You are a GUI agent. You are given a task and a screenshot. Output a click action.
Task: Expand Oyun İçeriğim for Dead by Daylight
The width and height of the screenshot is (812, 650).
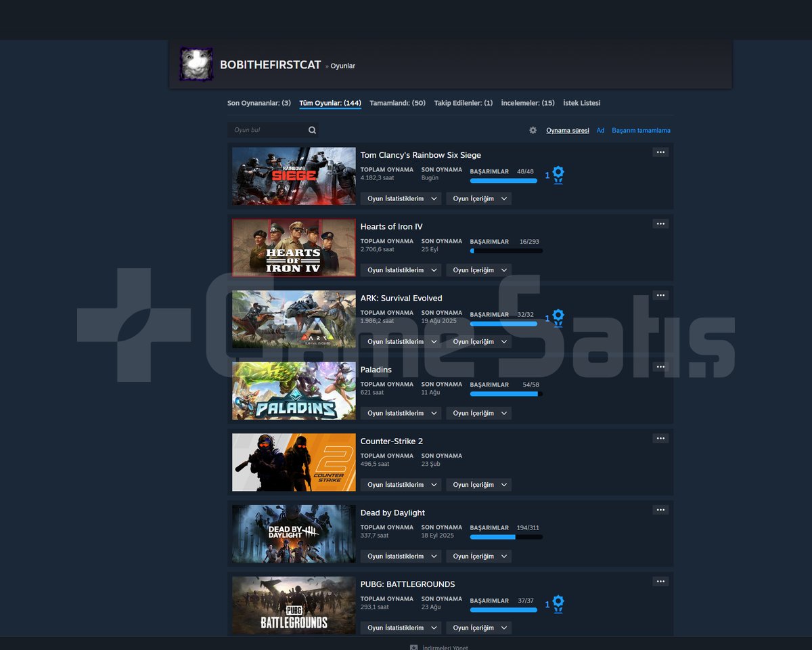[478, 557]
